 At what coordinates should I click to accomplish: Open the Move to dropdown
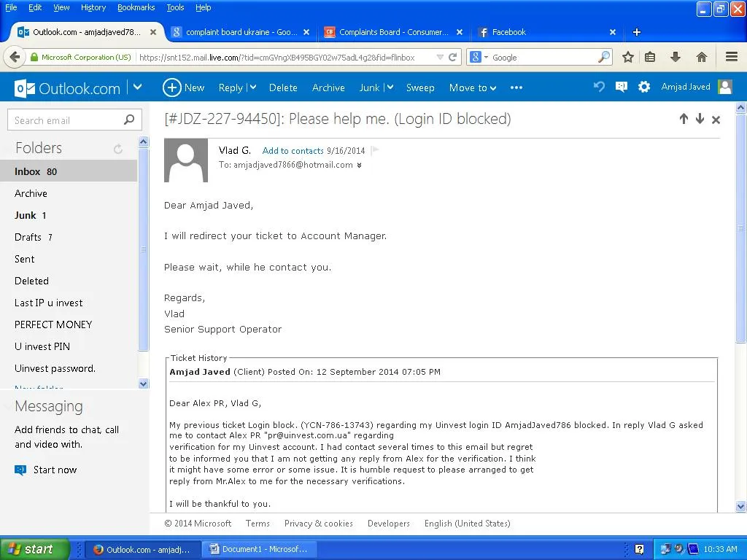click(473, 88)
